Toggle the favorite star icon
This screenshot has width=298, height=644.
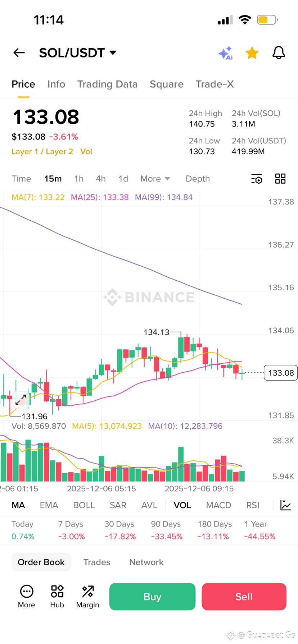tap(252, 53)
